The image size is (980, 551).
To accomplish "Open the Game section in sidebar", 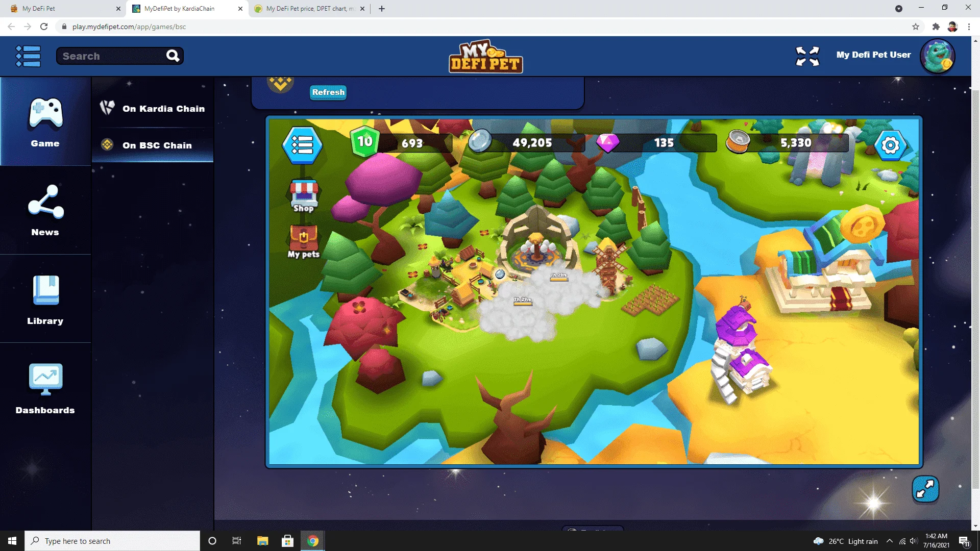I will [x=45, y=121].
